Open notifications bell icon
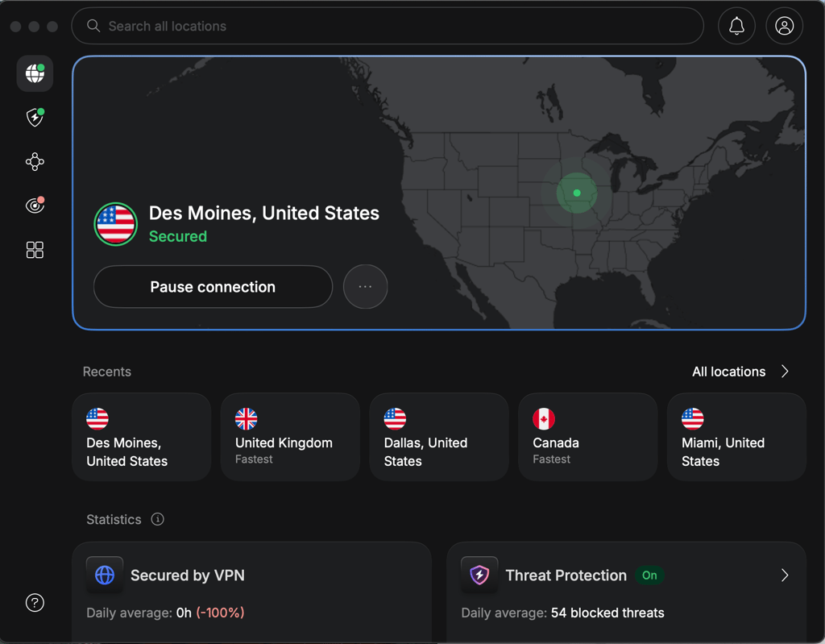This screenshot has width=825, height=644. tap(736, 26)
